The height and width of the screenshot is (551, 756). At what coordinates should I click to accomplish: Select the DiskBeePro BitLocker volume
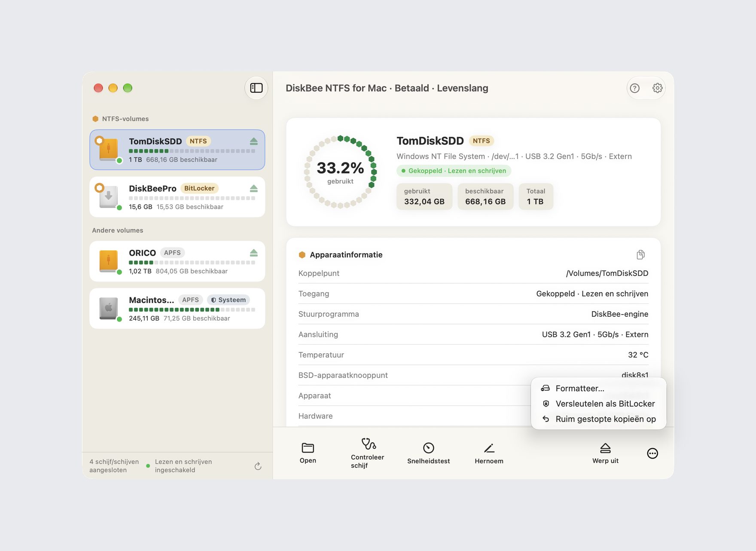177,197
